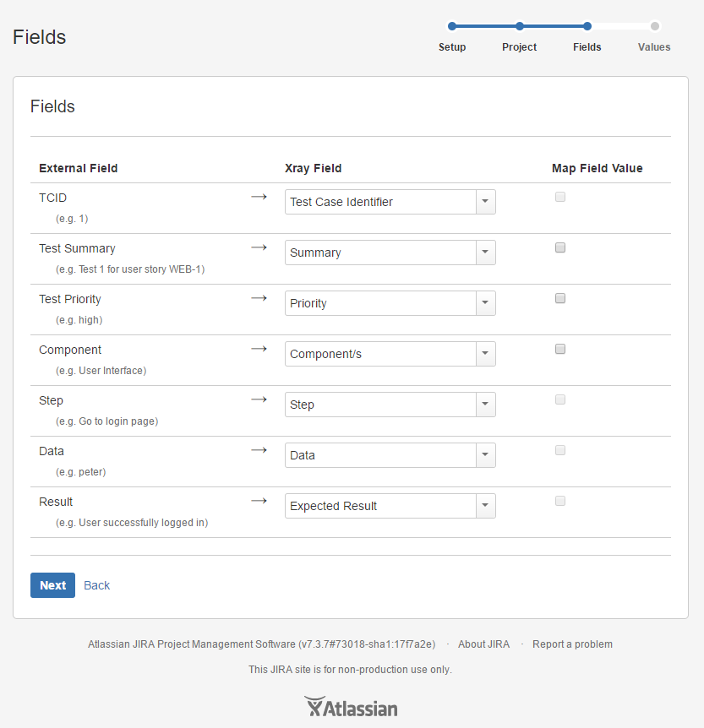Click the arrow icon beside Component row
The image size is (704, 728).
259,349
